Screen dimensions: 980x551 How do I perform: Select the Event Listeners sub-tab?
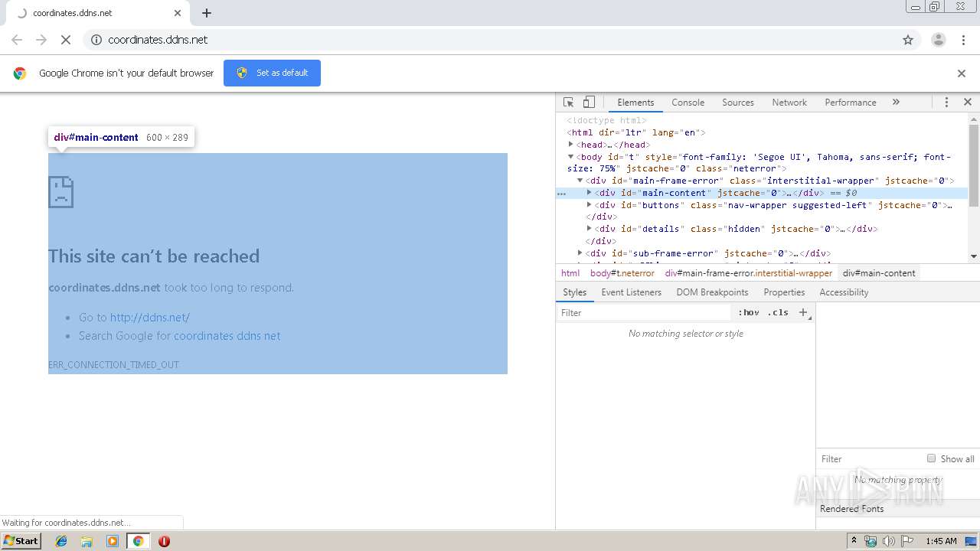click(x=632, y=292)
